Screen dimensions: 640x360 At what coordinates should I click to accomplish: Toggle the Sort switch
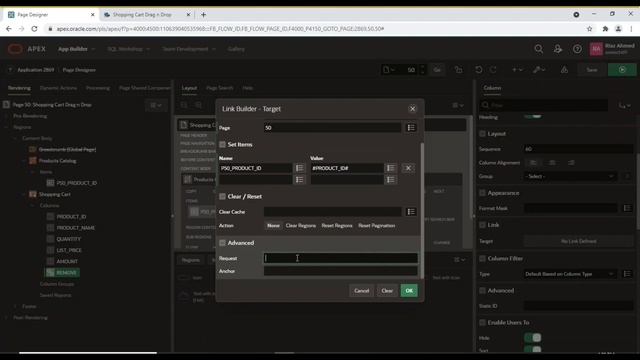point(533,350)
